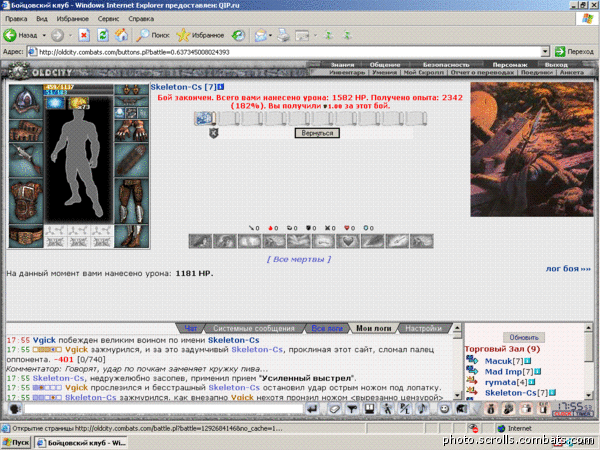Click the eraser clear chat icon
The width and height of the screenshot is (600, 450).
point(334,409)
